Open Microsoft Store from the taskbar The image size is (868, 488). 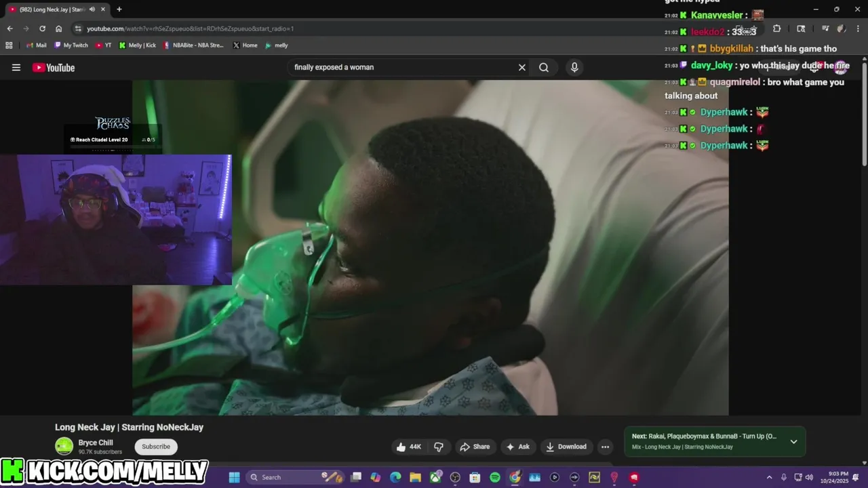coord(475,477)
